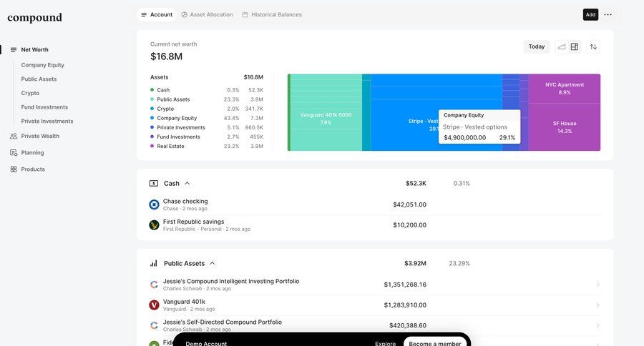Select the SF House treemap block
The height and width of the screenshot is (346, 644).
(565, 127)
